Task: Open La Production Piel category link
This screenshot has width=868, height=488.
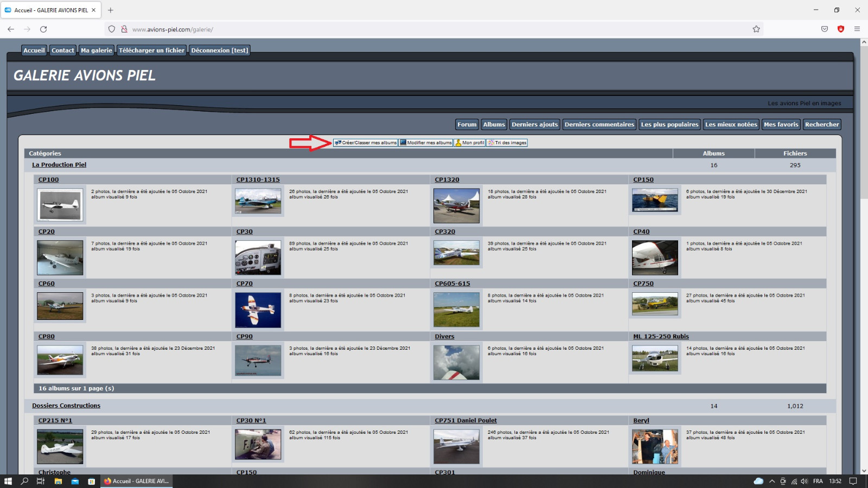Action: 59,165
